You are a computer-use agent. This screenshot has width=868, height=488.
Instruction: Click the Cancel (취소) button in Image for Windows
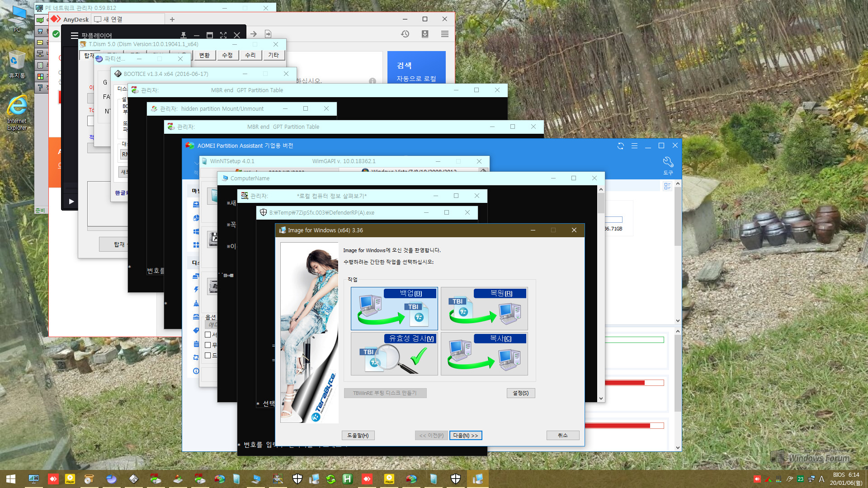coord(563,436)
